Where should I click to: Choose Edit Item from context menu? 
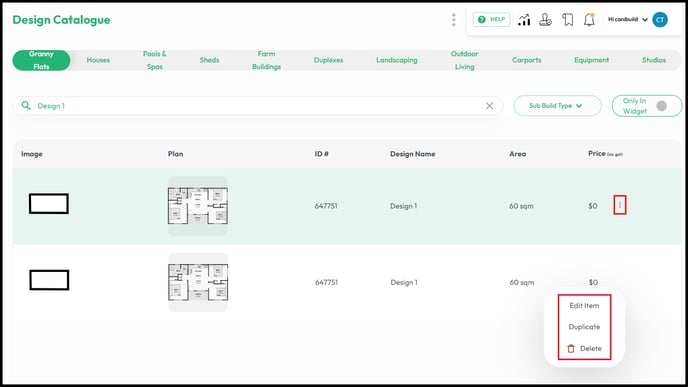click(x=584, y=305)
